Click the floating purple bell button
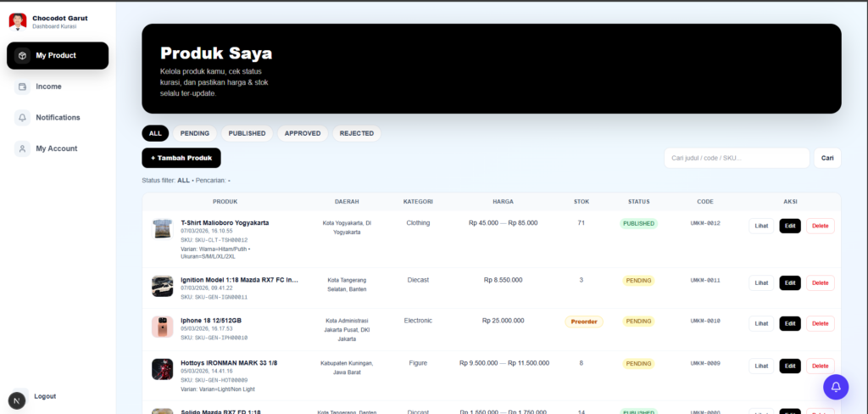 click(835, 387)
